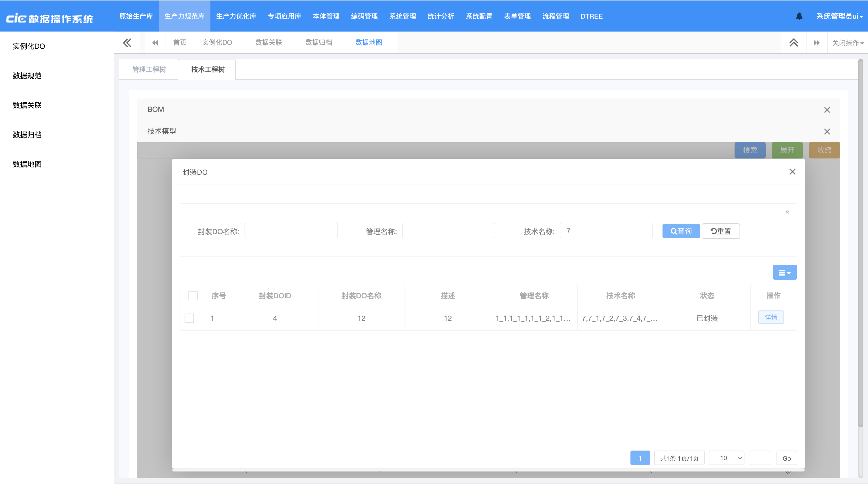
Task: Check the first row checkbox
Action: (x=189, y=318)
